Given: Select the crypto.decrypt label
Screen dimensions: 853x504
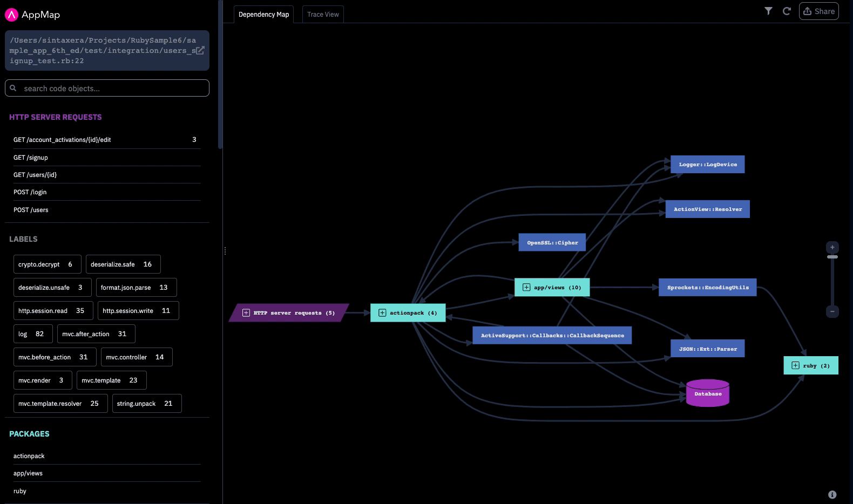Looking at the screenshot, I should [x=48, y=264].
